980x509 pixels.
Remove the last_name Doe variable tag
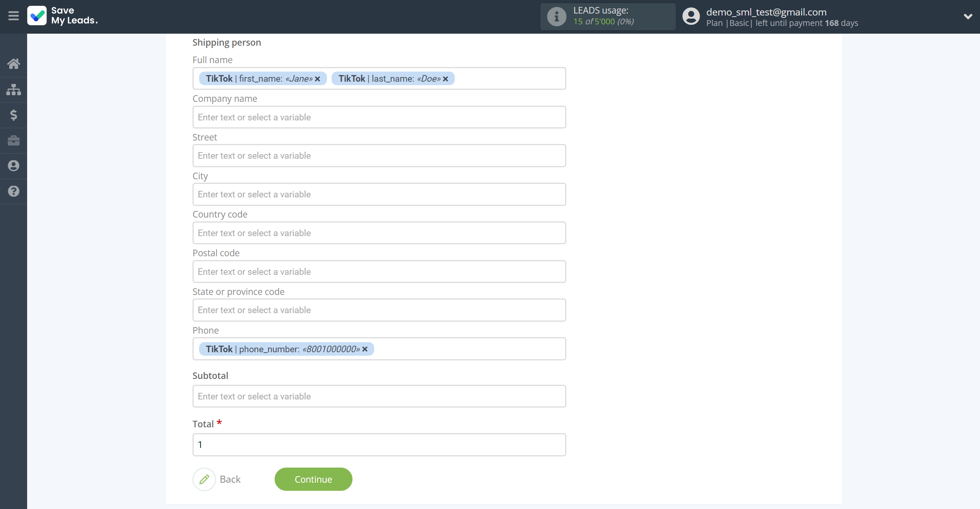pos(445,79)
